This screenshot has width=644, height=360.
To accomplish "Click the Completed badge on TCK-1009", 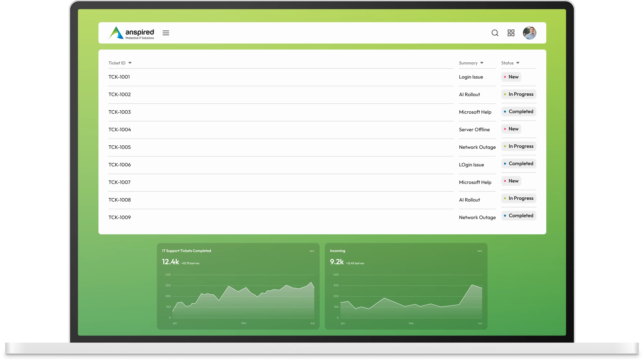I will tap(519, 216).
